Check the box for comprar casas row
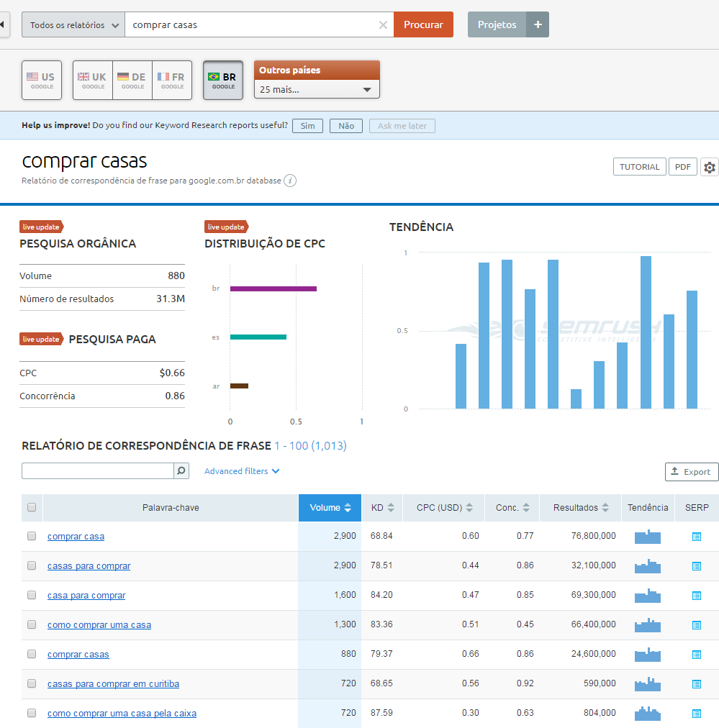The width and height of the screenshot is (719, 728). coord(32,654)
